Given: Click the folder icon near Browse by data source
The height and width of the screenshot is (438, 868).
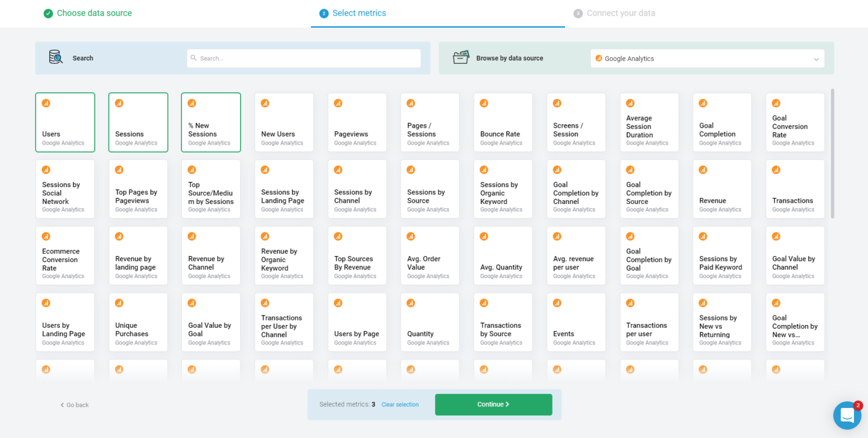Looking at the screenshot, I should [462, 57].
